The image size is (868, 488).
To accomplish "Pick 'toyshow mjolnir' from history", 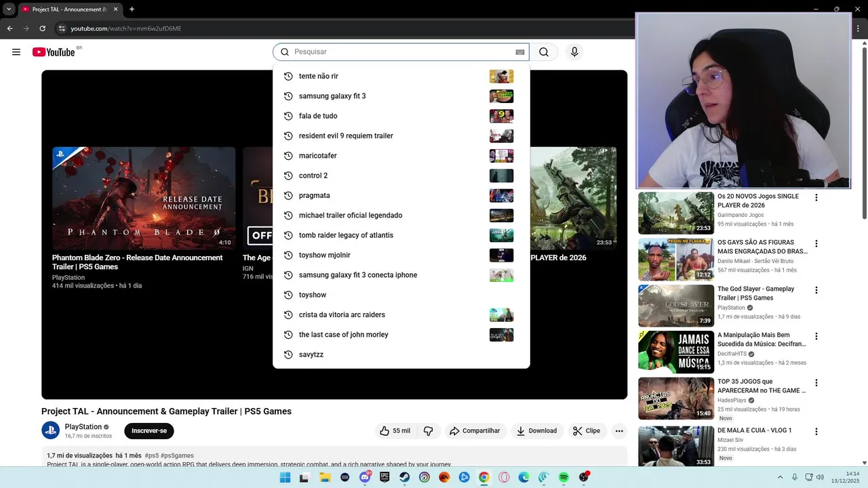I will click(401, 255).
